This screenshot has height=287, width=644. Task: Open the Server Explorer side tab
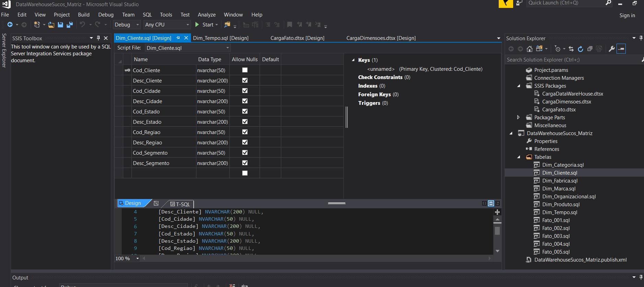click(x=4, y=50)
